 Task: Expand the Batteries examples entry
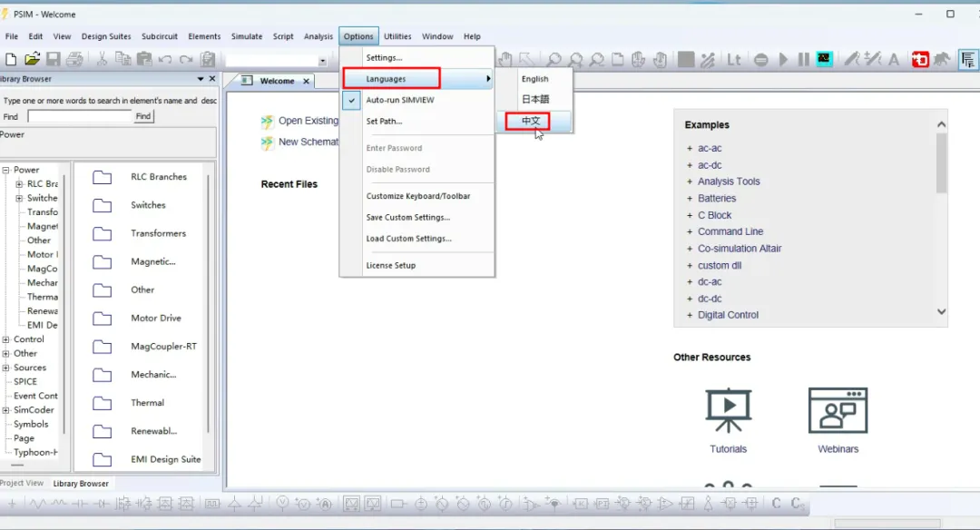[690, 199]
